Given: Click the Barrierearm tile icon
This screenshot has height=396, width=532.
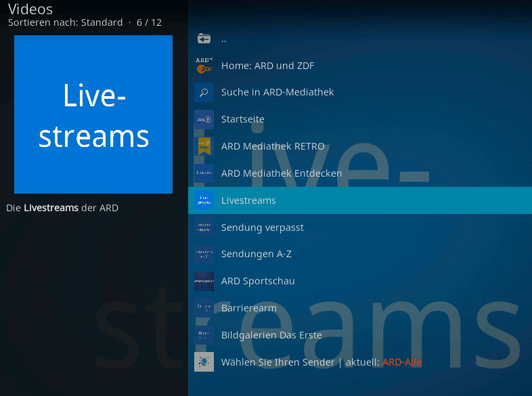Looking at the screenshot, I should point(204,308).
